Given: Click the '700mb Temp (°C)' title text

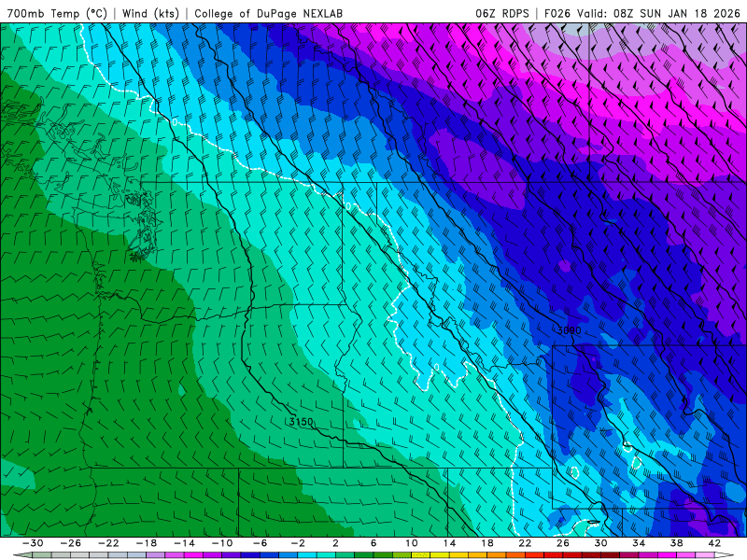Looking at the screenshot, I should point(57,13).
